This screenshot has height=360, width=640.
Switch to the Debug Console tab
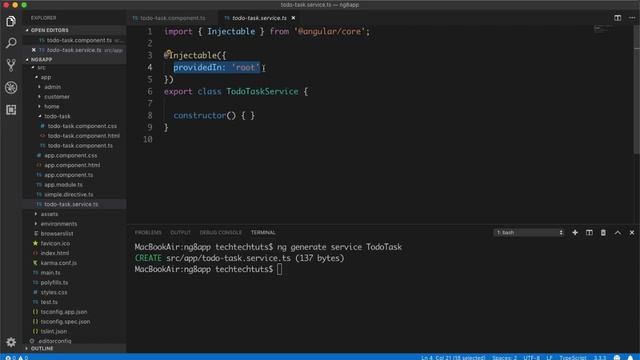220,232
